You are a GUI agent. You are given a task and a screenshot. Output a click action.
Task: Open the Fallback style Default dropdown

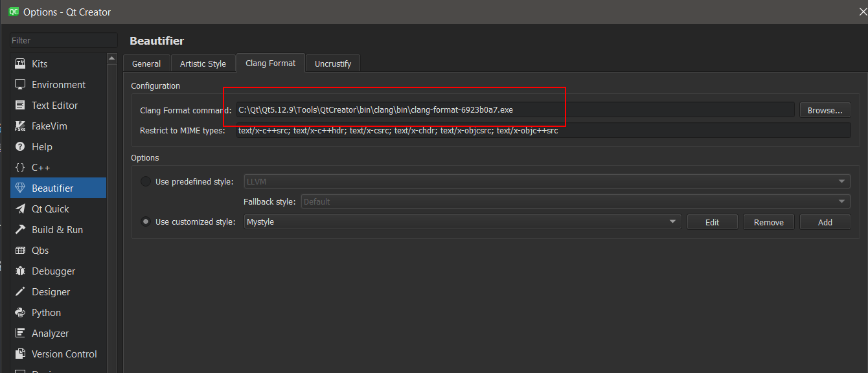pos(575,201)
